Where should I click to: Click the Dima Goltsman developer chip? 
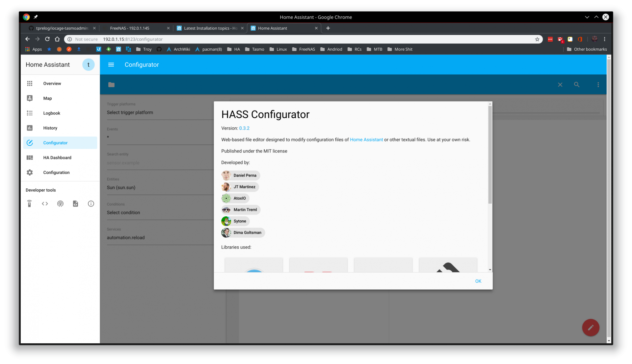point(243,232)
